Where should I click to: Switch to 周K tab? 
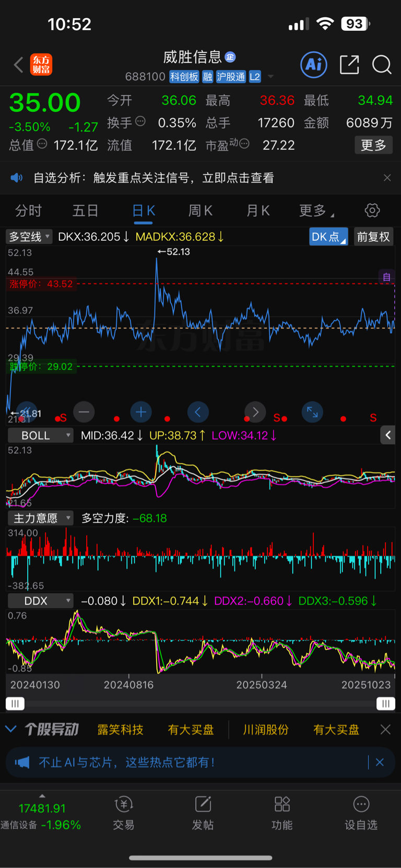[x=200, y=210]
